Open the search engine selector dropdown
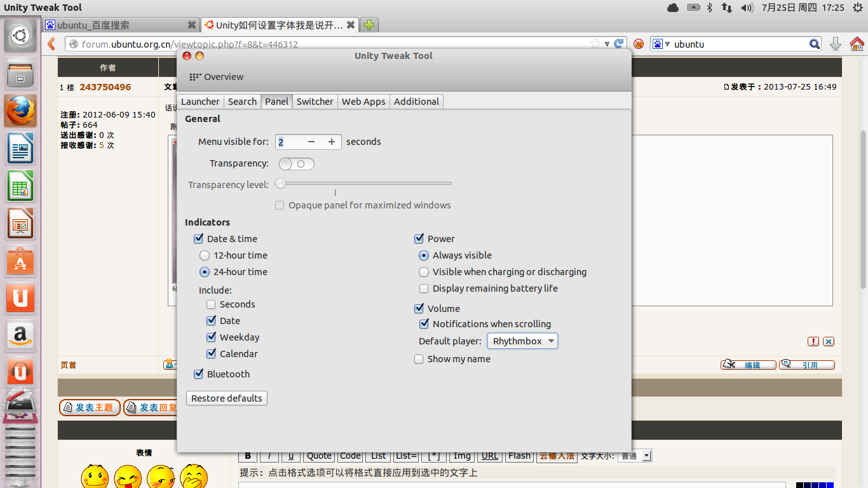The width and height of the screenshot is (868, 488). click(661, 44)
